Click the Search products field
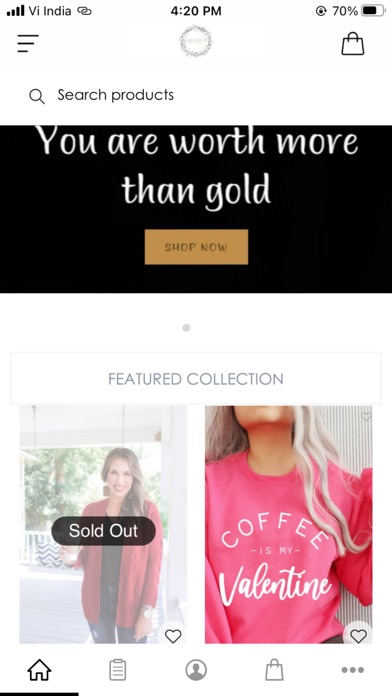This screenshot has width=392, height=696. tap(196, 95)
